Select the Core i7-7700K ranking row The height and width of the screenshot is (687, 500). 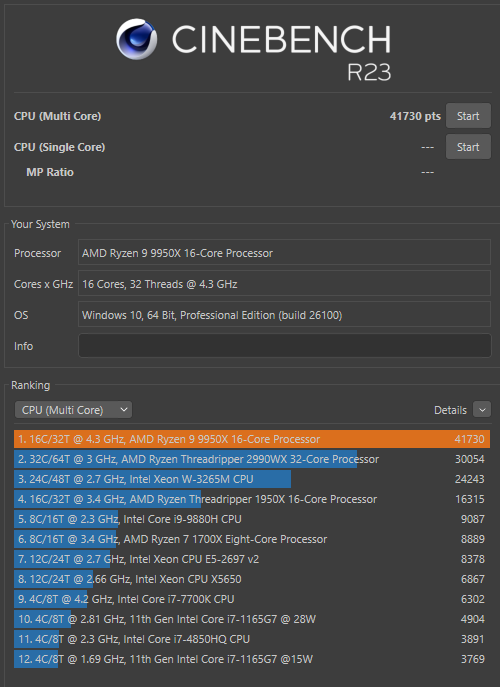click(x=252, y=599)
